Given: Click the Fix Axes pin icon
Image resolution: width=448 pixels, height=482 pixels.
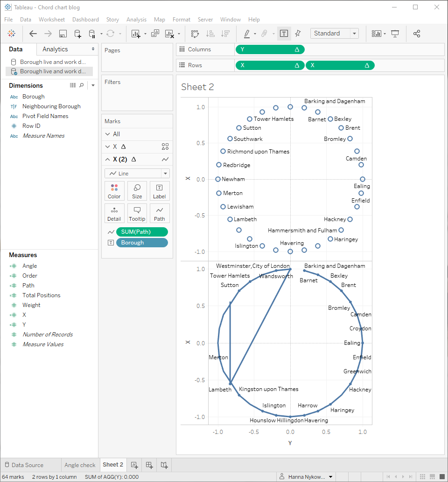Looking at the screenshot, I should point(298,34).
